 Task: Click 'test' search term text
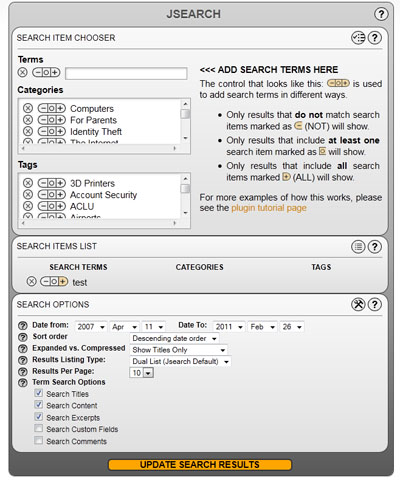tap(80, 282)
